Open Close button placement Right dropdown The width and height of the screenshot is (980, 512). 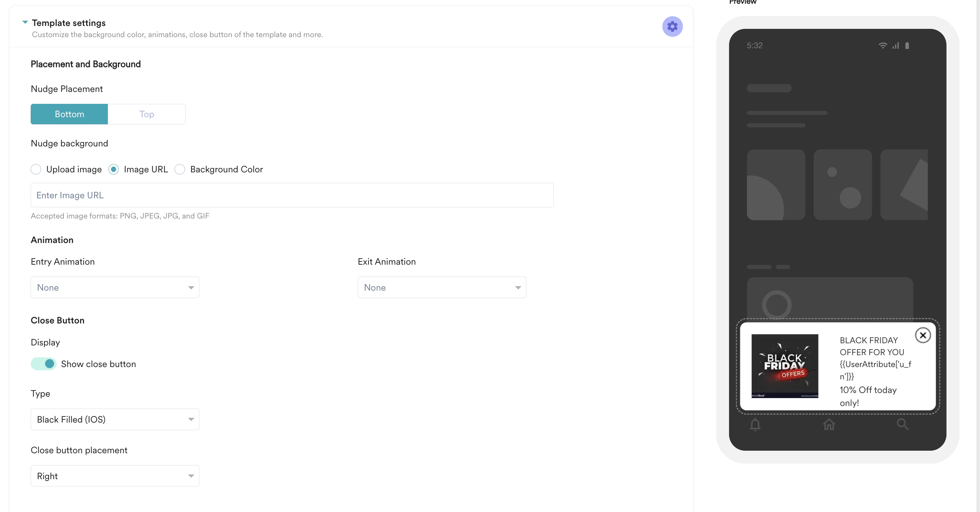click(115, 476)
